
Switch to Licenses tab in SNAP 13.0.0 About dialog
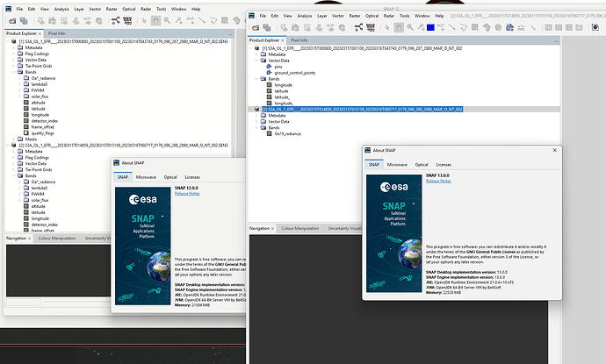pos(444,164)
